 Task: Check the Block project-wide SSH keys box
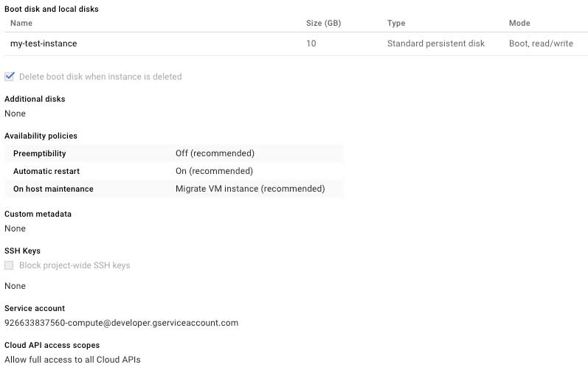coord(10,265)
